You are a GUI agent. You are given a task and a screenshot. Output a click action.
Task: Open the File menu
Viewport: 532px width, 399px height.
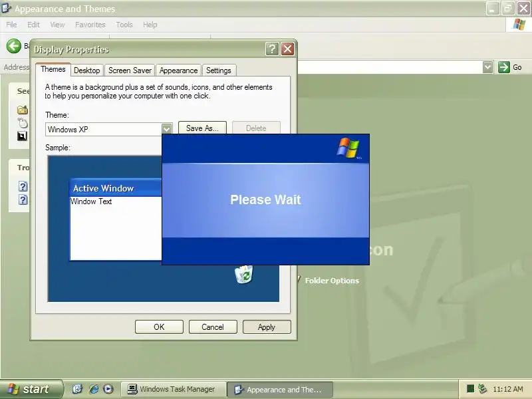pyautogui.click(x=11, y=25)
